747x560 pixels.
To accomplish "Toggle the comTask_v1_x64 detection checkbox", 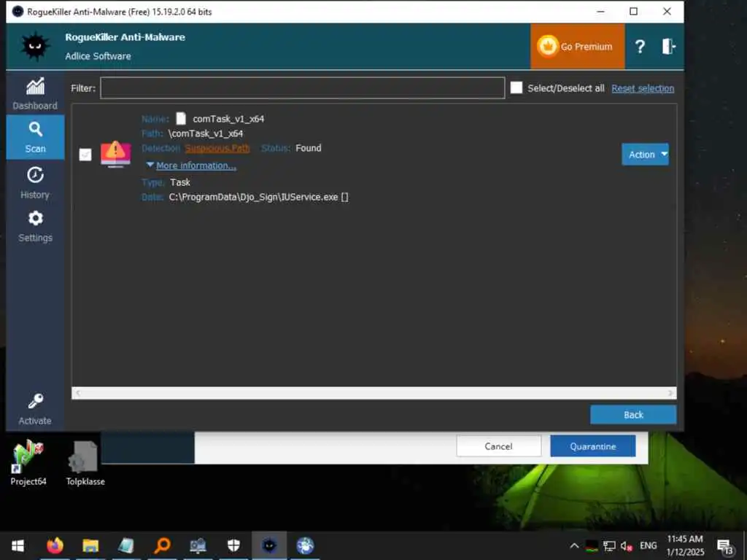I will point(85,155).
